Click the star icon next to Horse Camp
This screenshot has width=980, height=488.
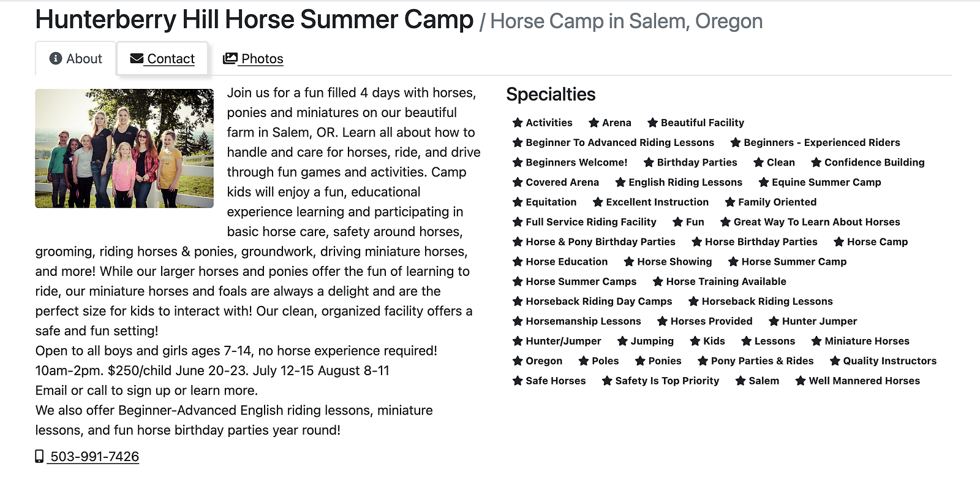[839, 242]
